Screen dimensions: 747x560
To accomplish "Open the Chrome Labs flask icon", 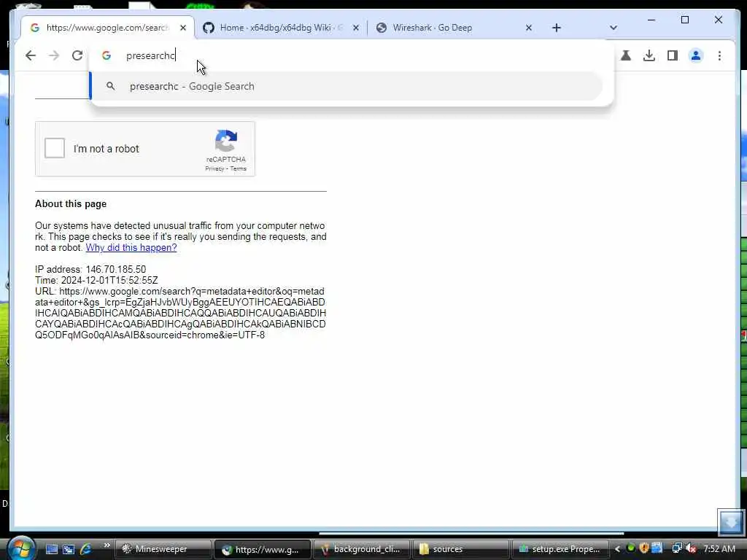I will 625,55.
